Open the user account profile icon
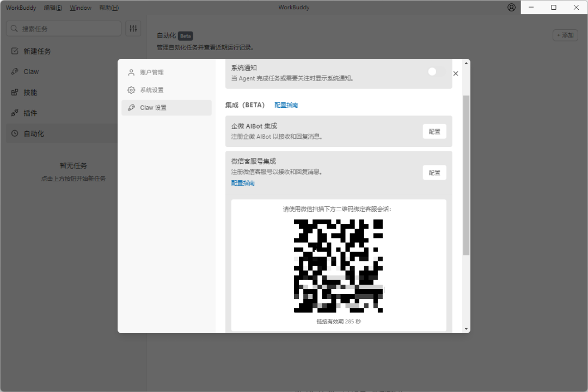Screen dimensions: 588x392 coord(511,8)
